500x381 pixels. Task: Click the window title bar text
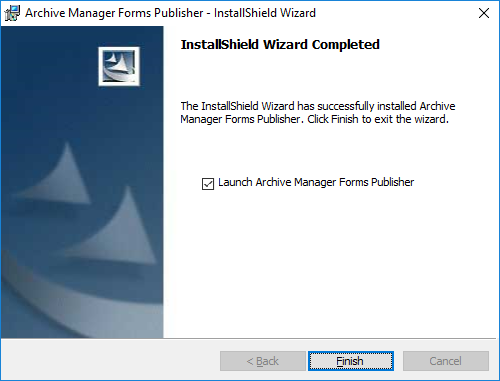170,13
